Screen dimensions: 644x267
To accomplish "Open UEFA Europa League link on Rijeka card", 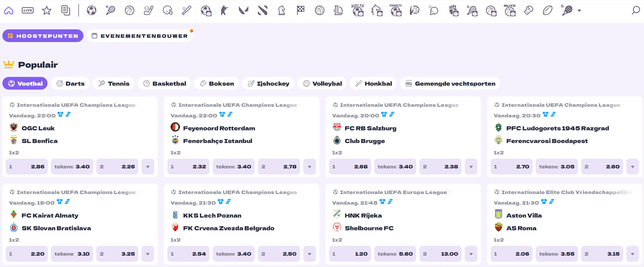I will click(393, 192).
